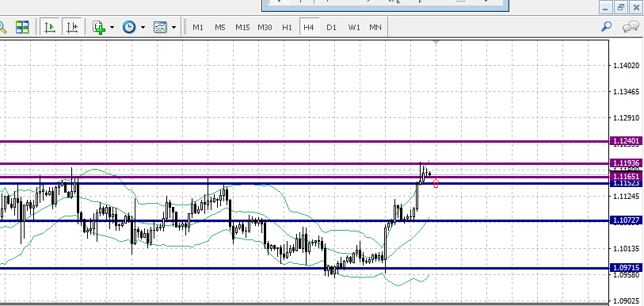
Task: Click the 1.13465 price scale value
Action: 626,91
